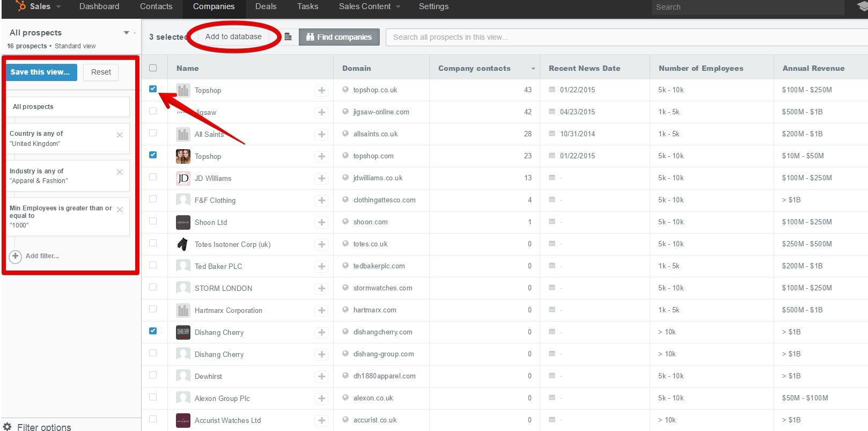Toggle the select-all checkbox in the table header
868x431 pixels.
[153, 68]
